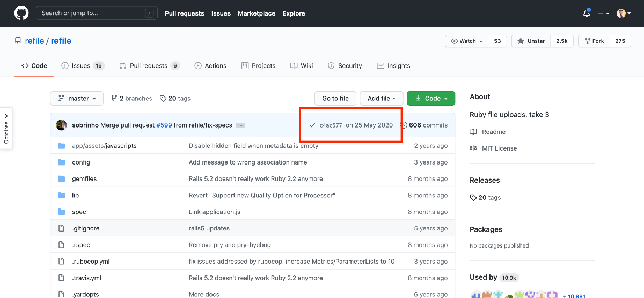644x298 pixels.
Task: Fork the repository
Action: click(594, 41)
